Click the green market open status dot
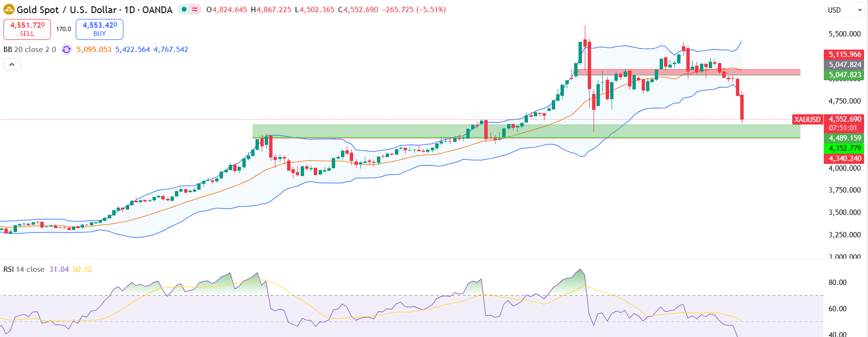The image size is (868, 337). (184, 9)
